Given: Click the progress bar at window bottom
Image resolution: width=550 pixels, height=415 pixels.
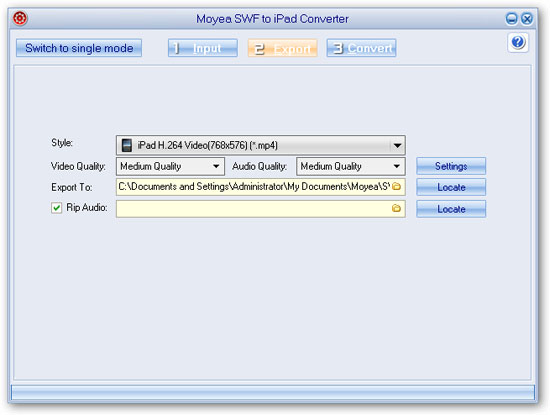Looking at the screenshot, I should (273, 393).
